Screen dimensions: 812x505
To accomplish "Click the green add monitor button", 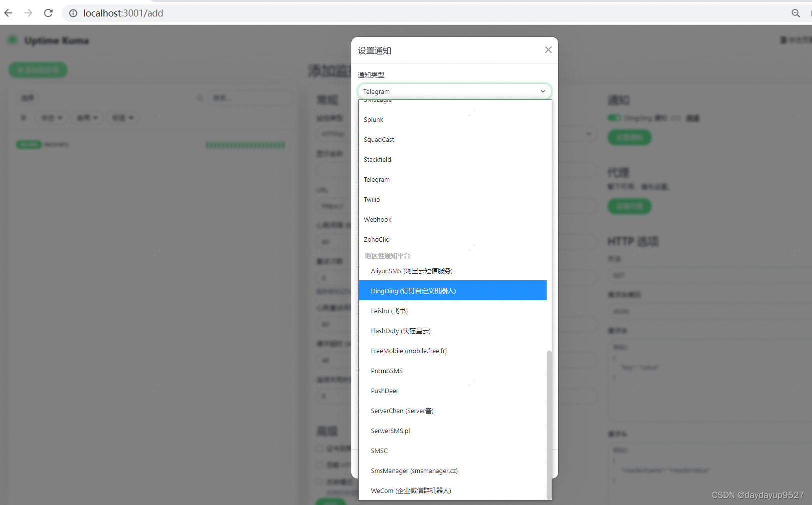I will [38, 70].
